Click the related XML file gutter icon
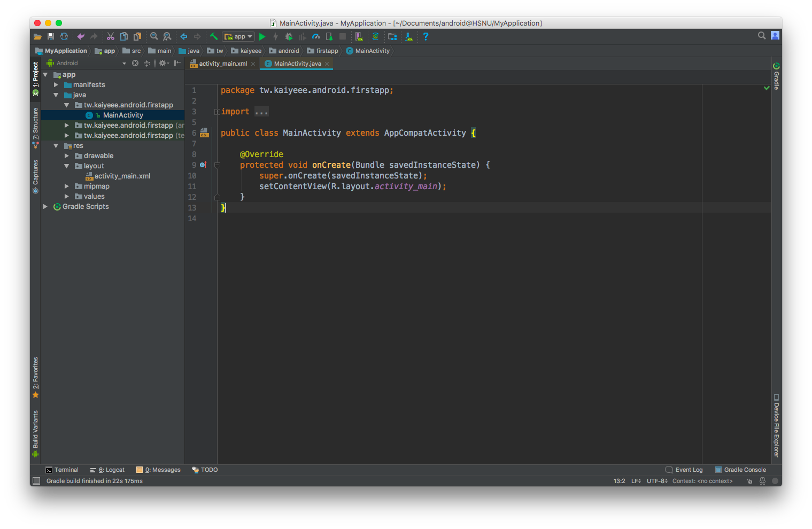 pos(204,133)
